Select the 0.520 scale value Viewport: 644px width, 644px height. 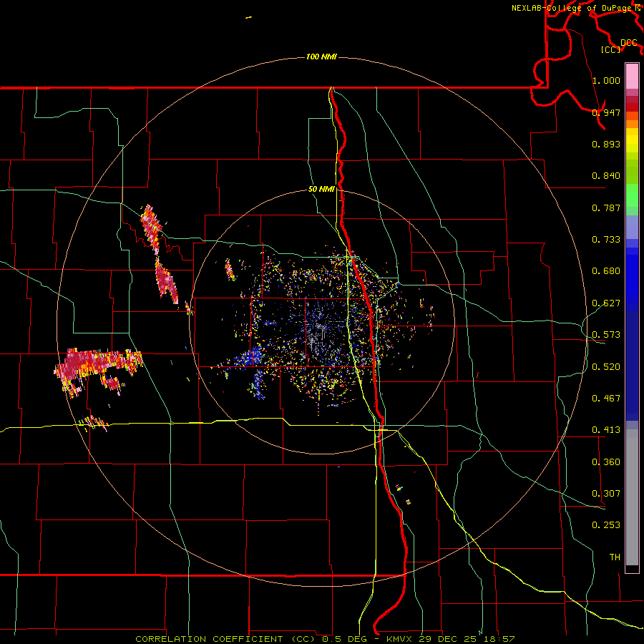[606, 367]
